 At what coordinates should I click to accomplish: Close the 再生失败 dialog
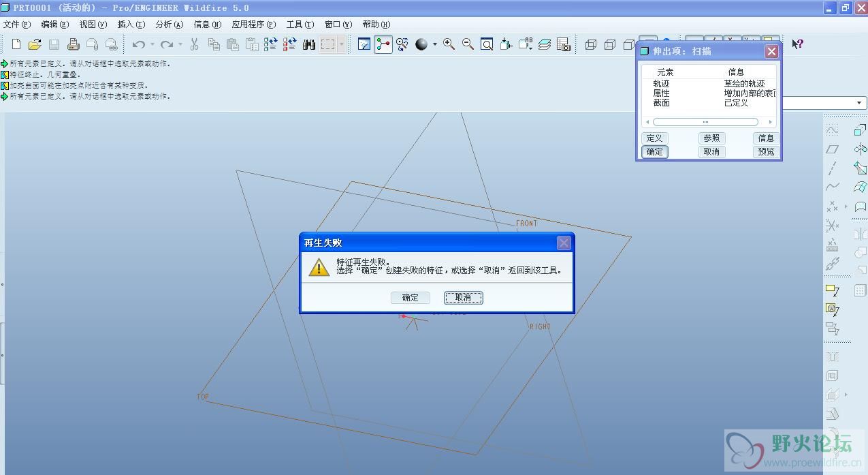(564, 243)
